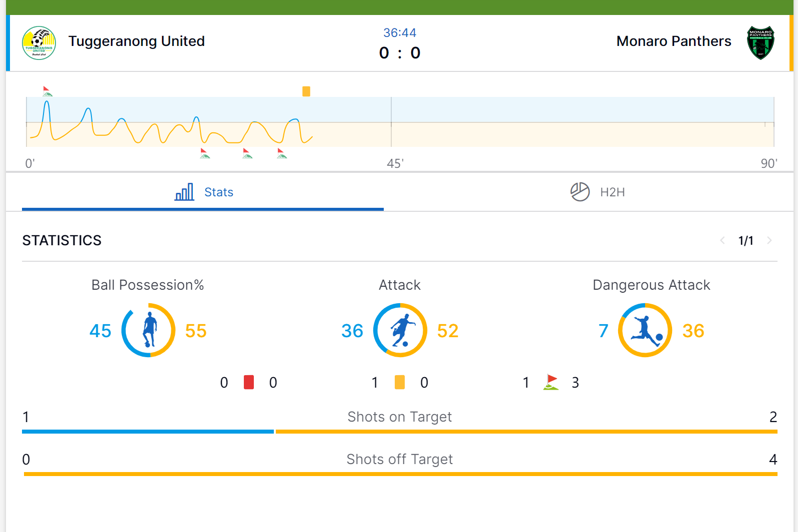Viewport: 798px width, 532px height.
Task: Switch to the H2H tab
Action: pyautogui.click(x=598, y=192)
